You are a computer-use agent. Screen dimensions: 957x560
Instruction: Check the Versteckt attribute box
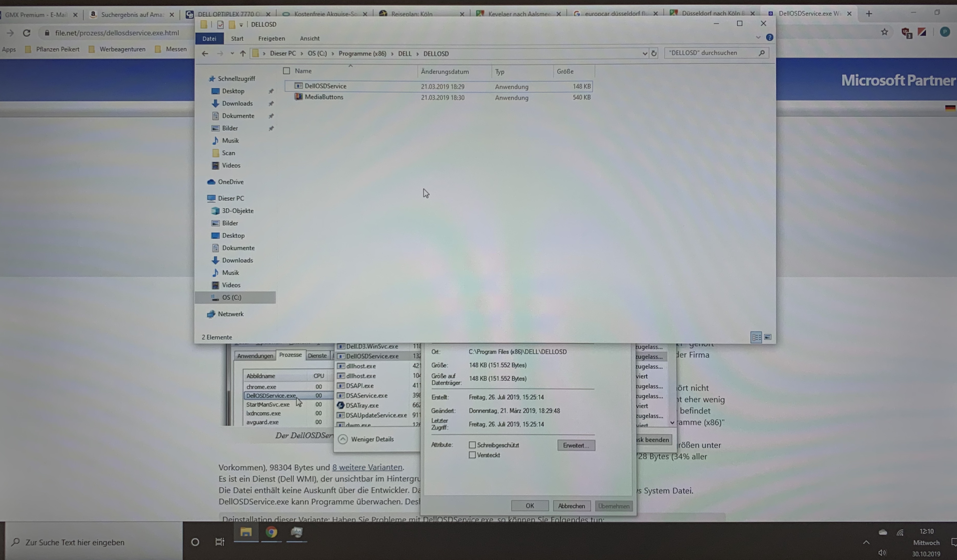pos(472,455)
